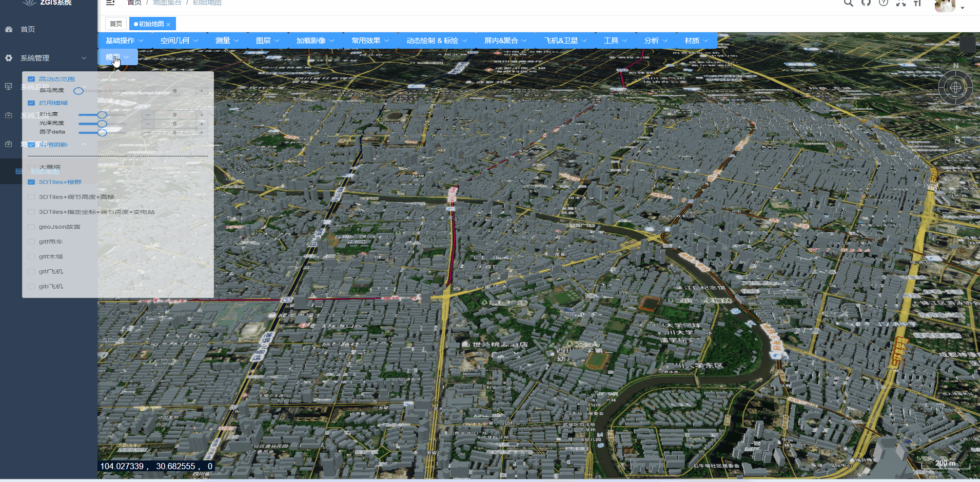Adjust the 因子delta slider handle

pos(102,132)
